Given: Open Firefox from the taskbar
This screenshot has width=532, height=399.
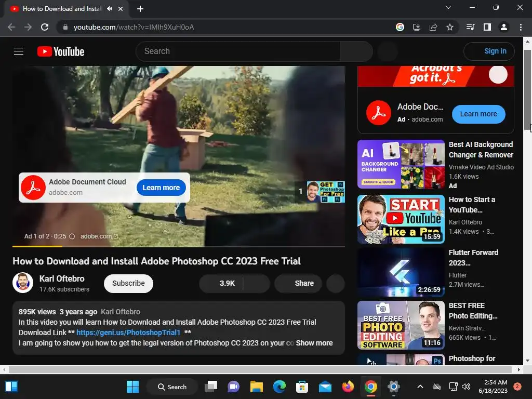Looking at the screenshot, I should pos(348,387).
